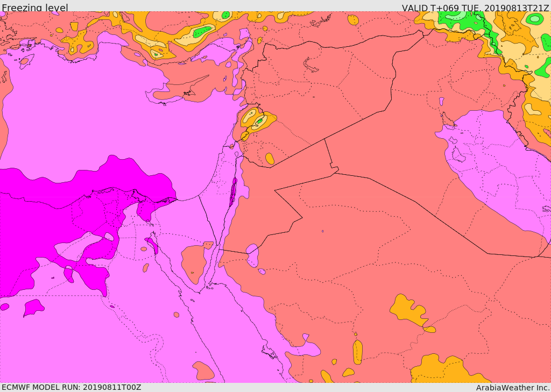Select the salmon patch on the Sinai peninsula
This screenshot has width=551, height=392.
[x=194, y=261]
